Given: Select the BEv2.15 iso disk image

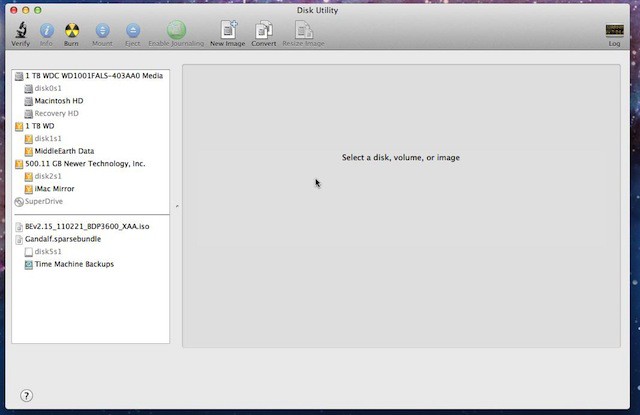Looking at the screenshot, I should point(85,227).
